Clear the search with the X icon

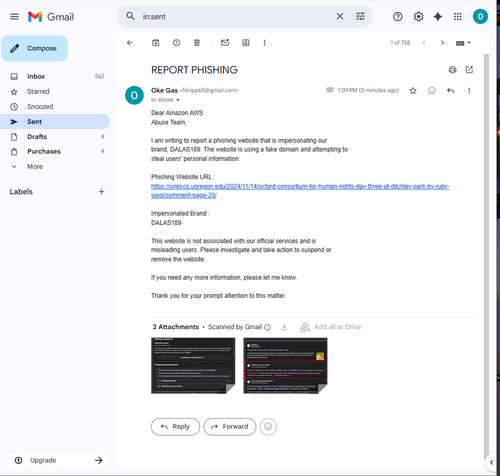[x=340, y=16]
